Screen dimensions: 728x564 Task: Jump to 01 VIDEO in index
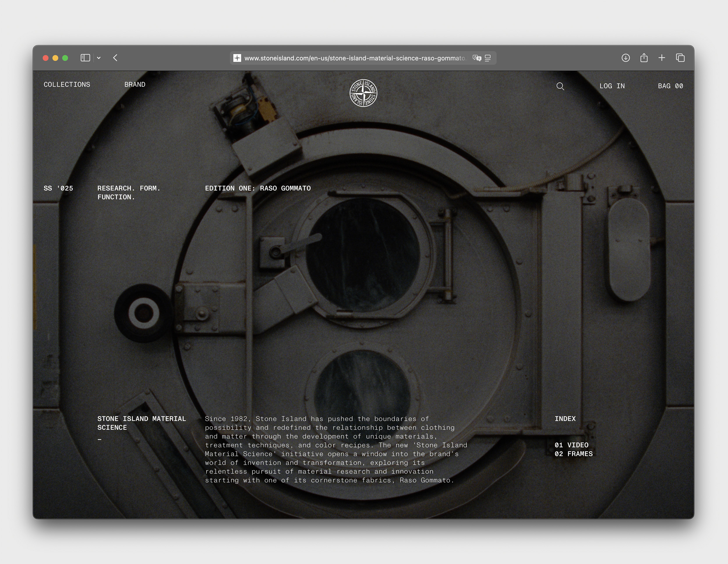571,445
